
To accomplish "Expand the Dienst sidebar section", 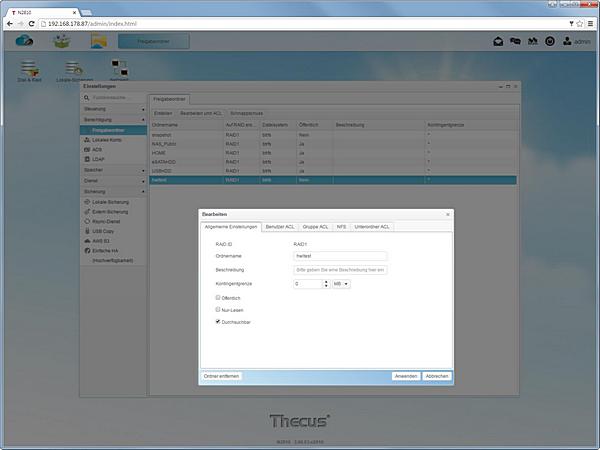I will pyautogui.click(x=113, y=181).
